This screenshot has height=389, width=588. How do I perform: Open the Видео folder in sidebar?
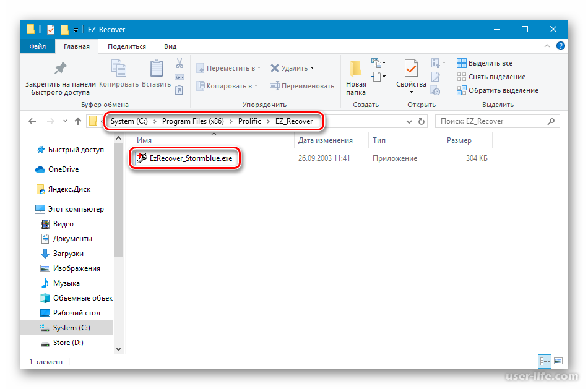pyautogui.click(x=57, y=224)
